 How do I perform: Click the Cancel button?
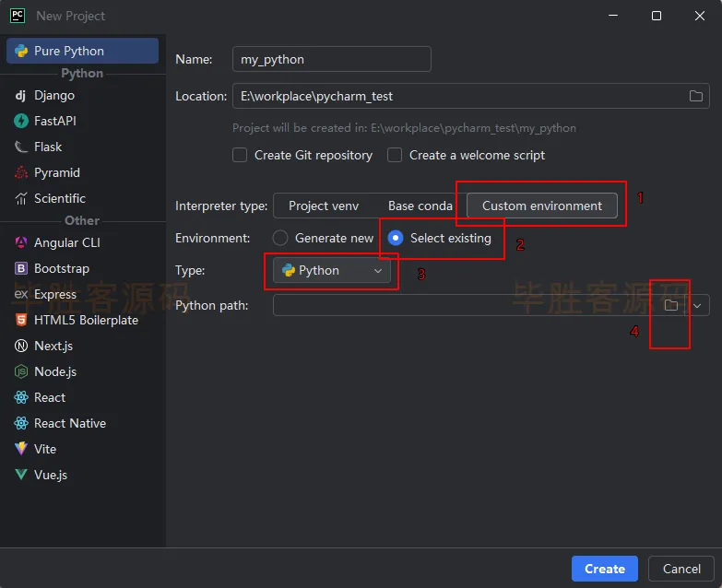pos(681,569)
